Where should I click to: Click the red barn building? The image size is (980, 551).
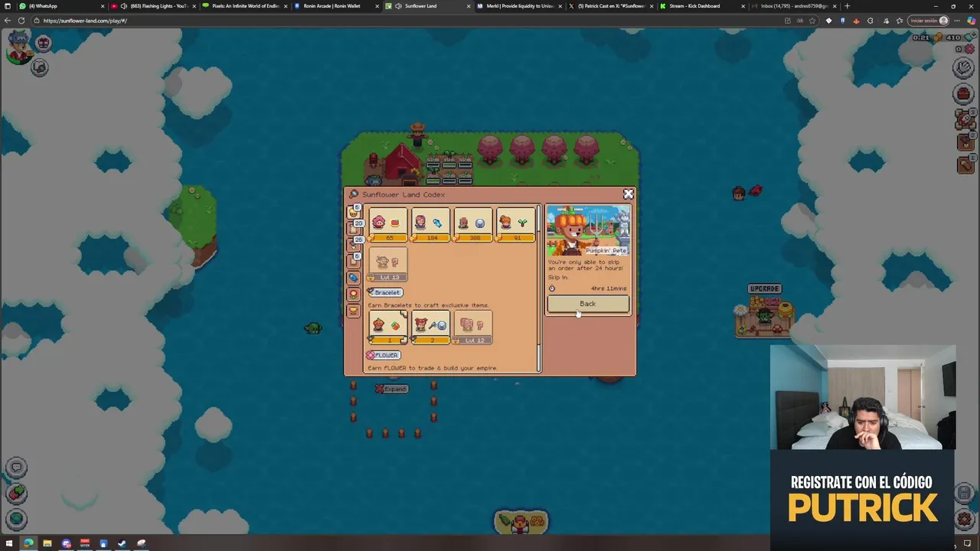[x=400, y=162]
